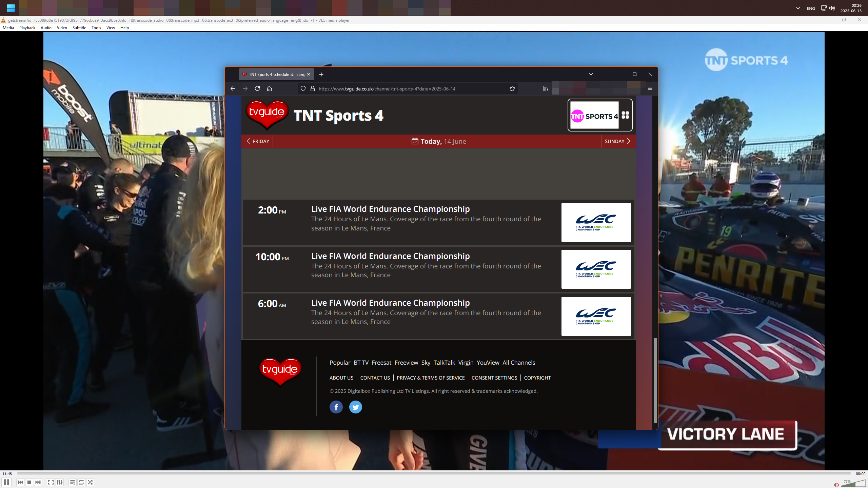Screen dimensions: 868x488
Task: Open the VLC Tools menu
Action: [x=96, y=28]
